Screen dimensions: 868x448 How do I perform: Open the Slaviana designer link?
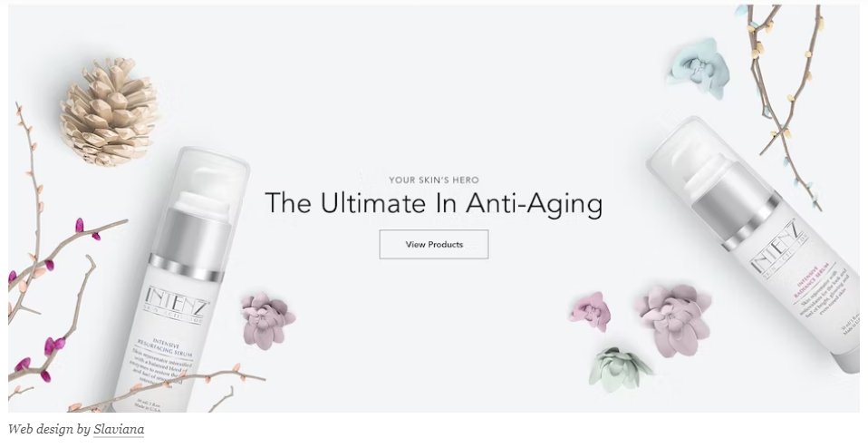pyautogui.click(x=119, y=429)
